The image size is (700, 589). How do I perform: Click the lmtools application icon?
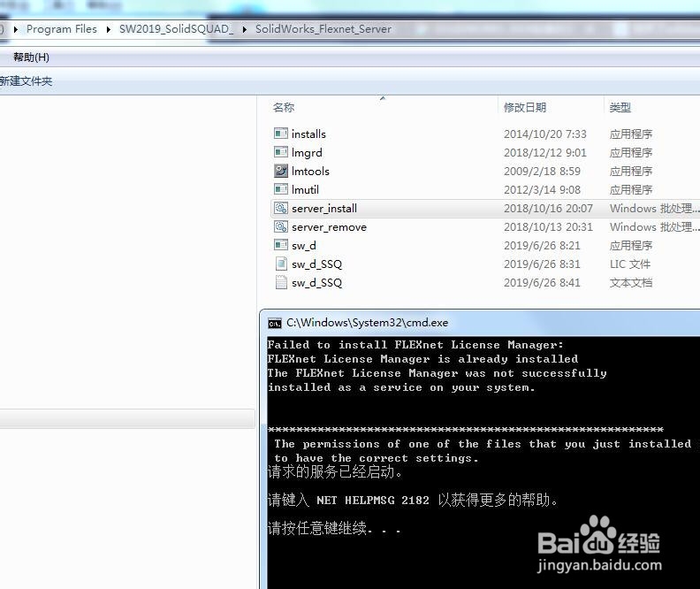[x=281, y=171]
